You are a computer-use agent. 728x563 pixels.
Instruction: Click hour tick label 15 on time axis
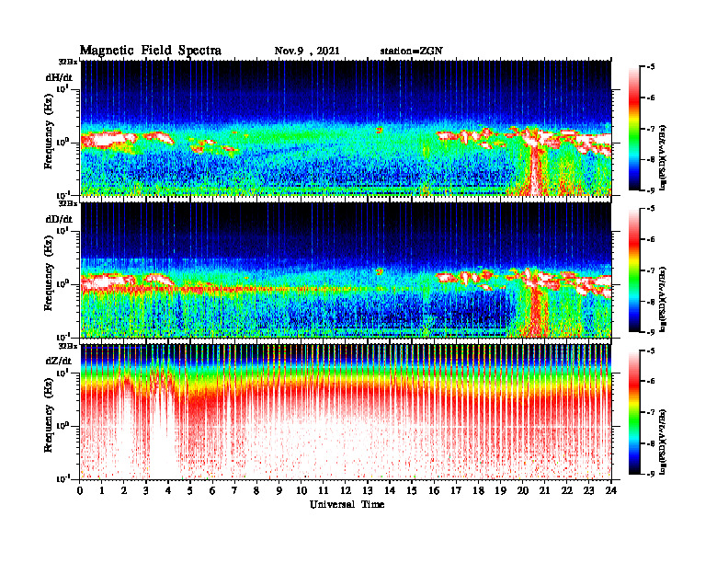coord(412,490)
